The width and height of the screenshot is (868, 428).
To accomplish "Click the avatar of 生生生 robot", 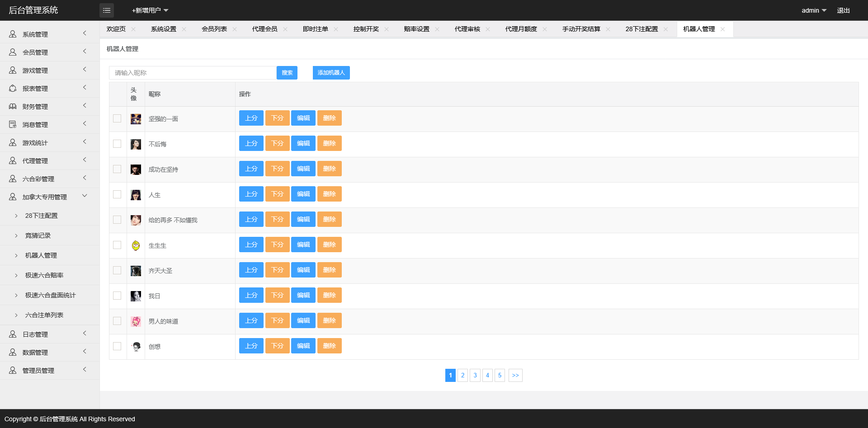I will click(136, 245).
